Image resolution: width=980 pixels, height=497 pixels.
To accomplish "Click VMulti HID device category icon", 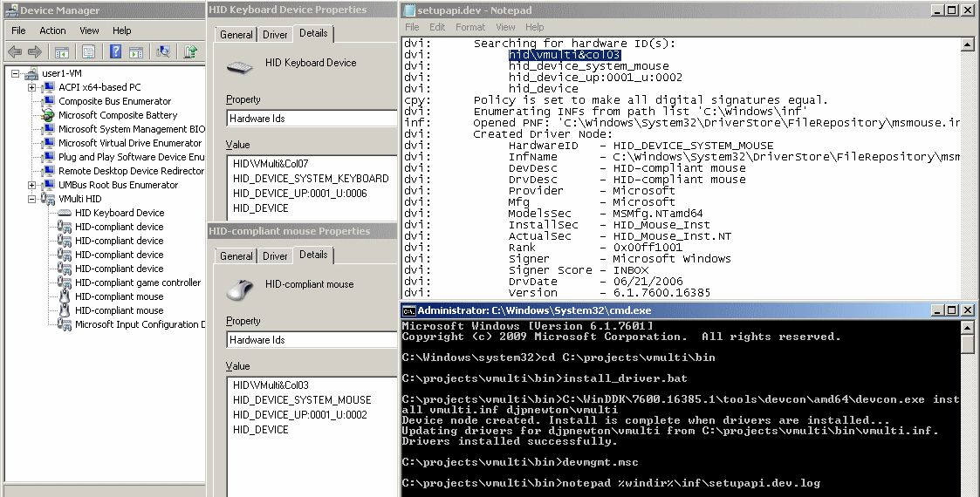I will click(47, 199).
